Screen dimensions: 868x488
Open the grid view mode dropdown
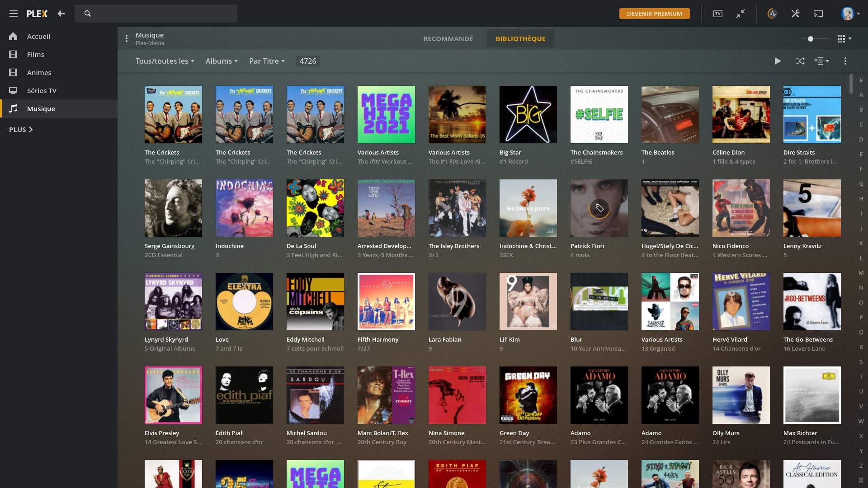coord(844,39)
